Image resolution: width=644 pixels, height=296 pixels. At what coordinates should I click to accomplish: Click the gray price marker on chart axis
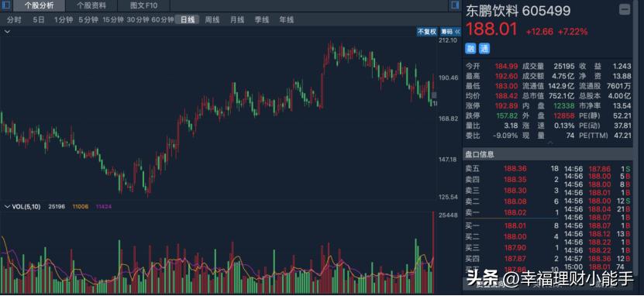coord(434,95)
